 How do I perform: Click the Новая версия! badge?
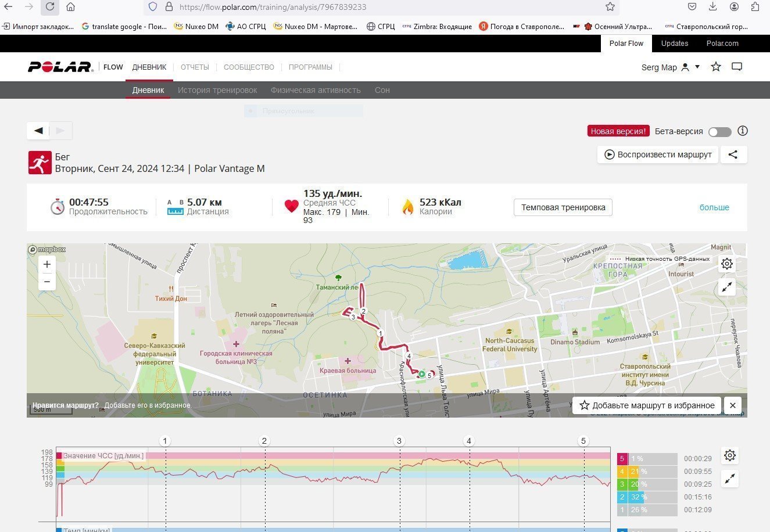[x=618, y=131]
